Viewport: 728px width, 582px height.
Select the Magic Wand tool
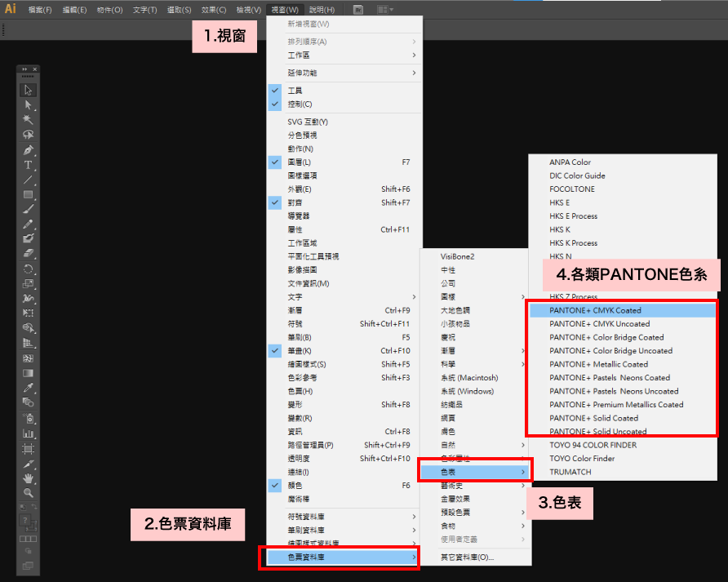pyautogui.click(x=28, y=120)
